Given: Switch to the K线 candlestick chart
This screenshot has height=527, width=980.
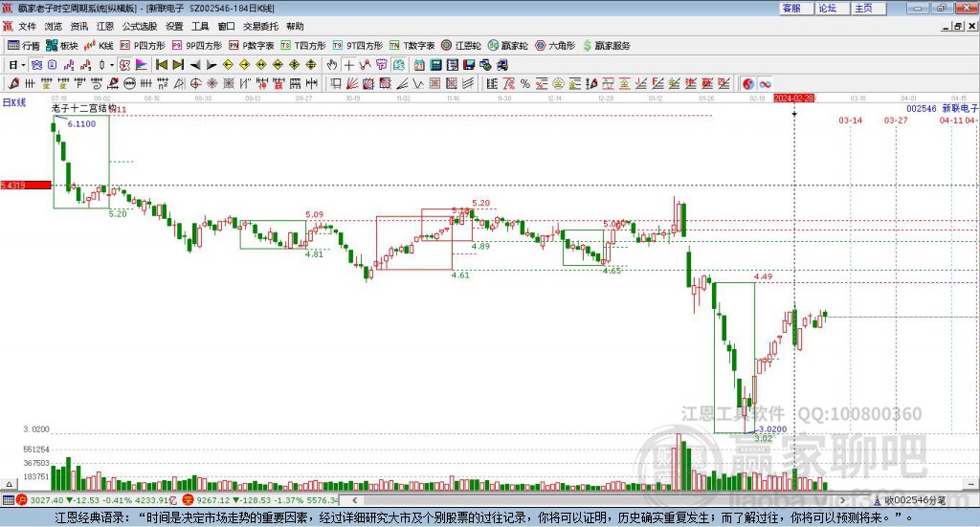Looking at the screenshot, I should click(99, 46).
